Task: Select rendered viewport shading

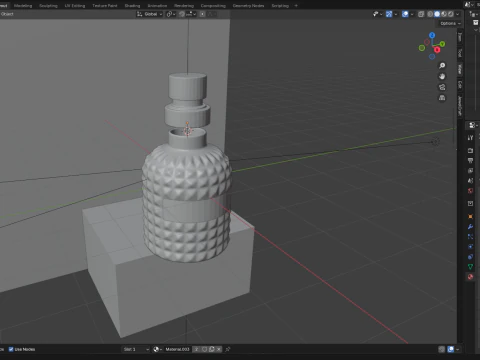Action: click(451, 14)
